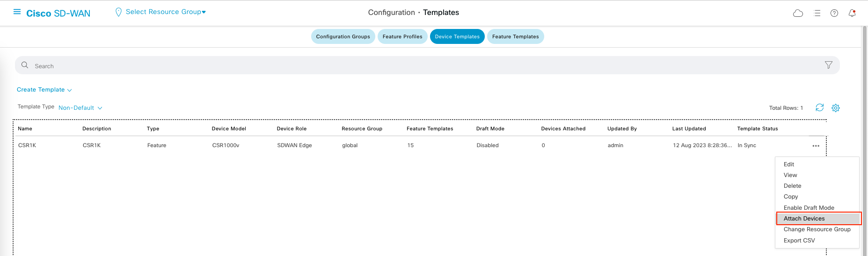Refresh the templates table
This screenshot has width=868, height=256.
click(819, 108)
